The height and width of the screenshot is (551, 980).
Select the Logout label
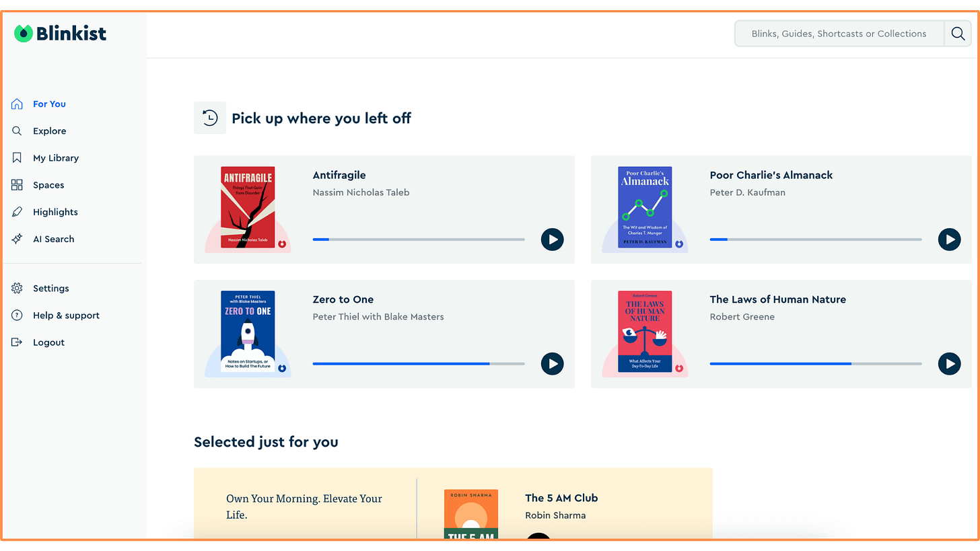pyautogui.click(x=48, y=342)
